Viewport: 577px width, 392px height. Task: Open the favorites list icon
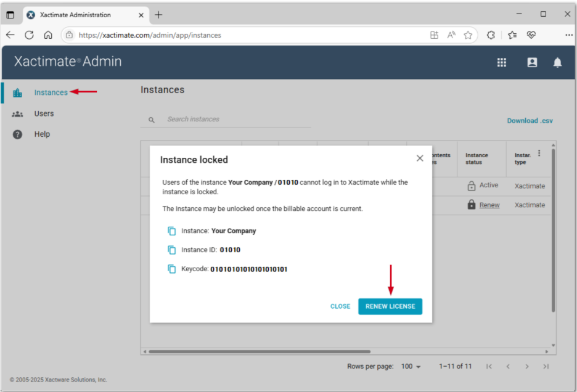pos(512,35)
